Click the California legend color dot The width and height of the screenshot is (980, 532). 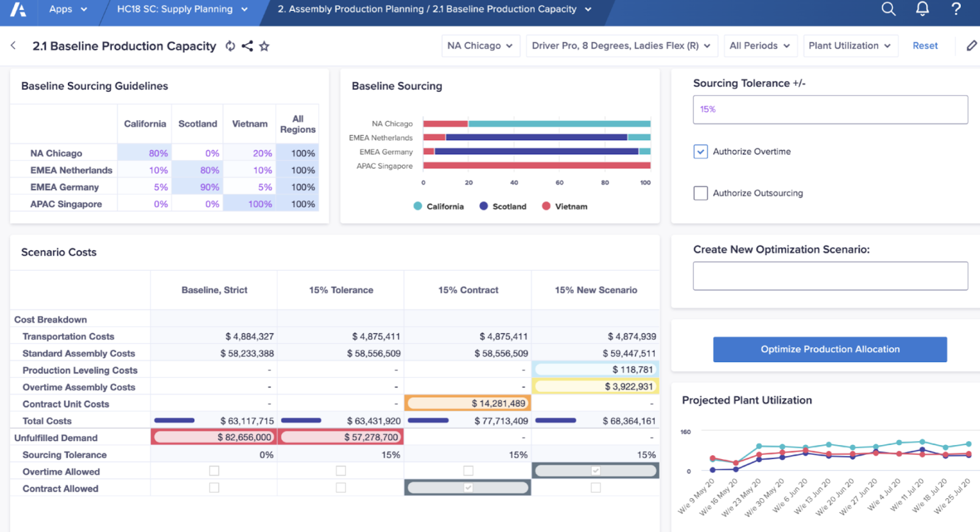[418, 207]
